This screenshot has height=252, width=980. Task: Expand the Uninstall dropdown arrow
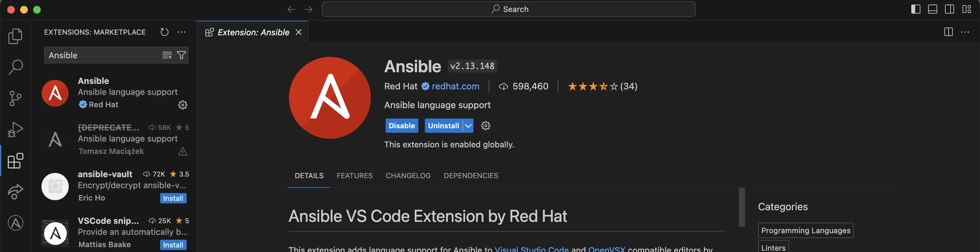468,126
